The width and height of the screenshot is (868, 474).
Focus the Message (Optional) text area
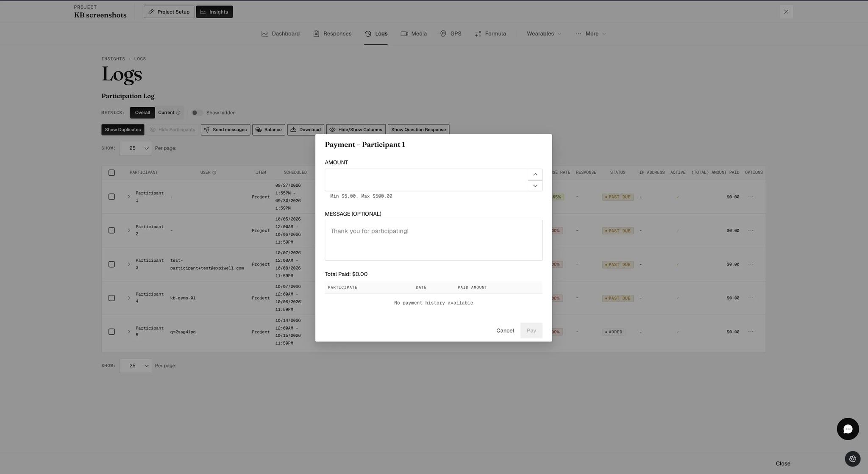(x=434, y=240)
